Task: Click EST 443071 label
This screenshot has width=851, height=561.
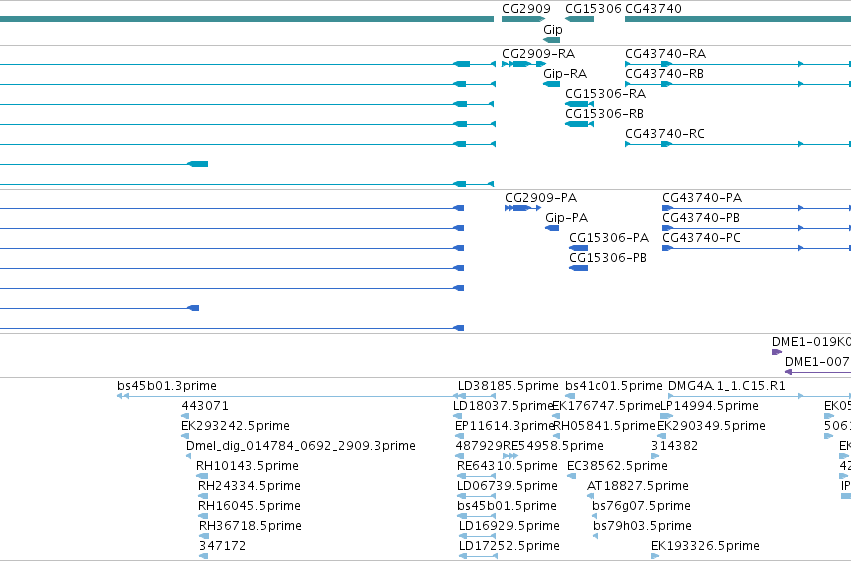Action: 205,406
